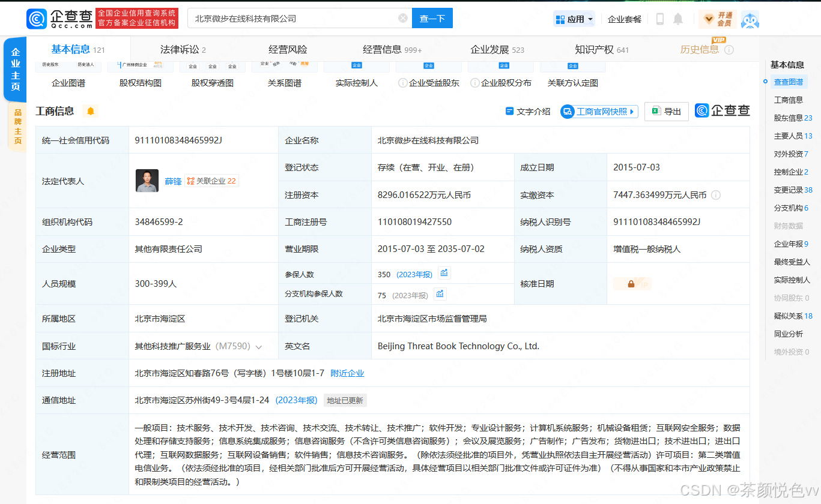The width and height of the screenshot is (821, 504).
Task: Open the 关系图谱 chart
Action: pos(285,75)
